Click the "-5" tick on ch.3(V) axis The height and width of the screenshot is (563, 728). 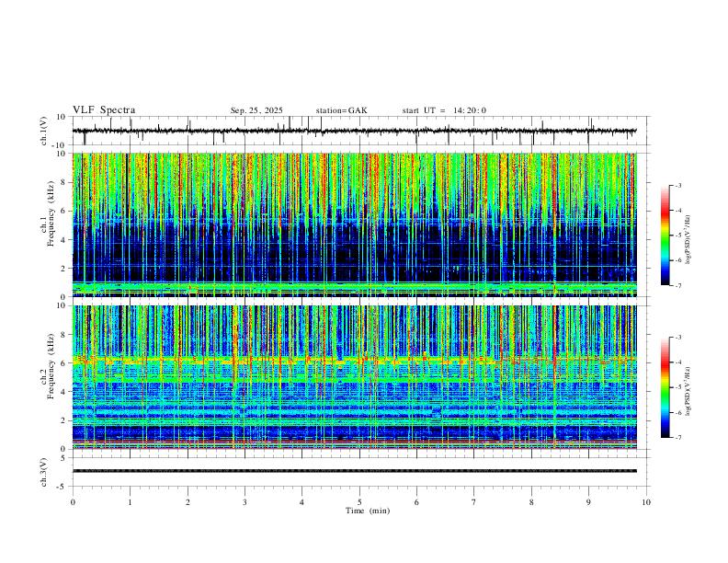pyautogui.click(x=63, y=487)
